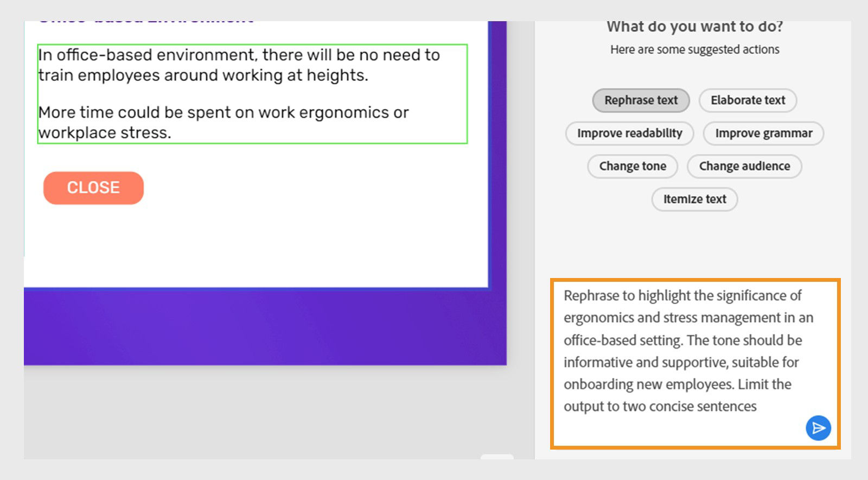This screenshot has height=480, width=868.
Task: Click the paper plane icon to run rephrase
Action: point(818,428)
